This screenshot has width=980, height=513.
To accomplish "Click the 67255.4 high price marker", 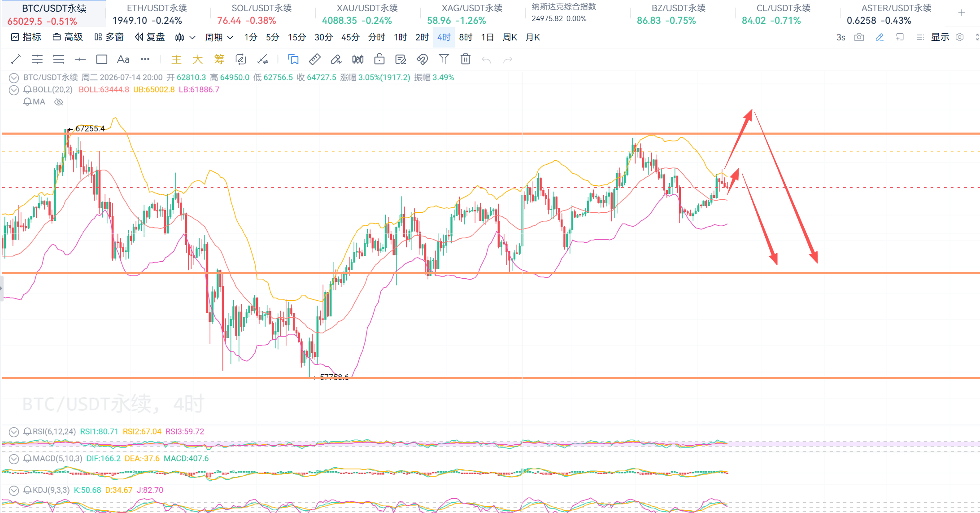I will click(90, 129).
